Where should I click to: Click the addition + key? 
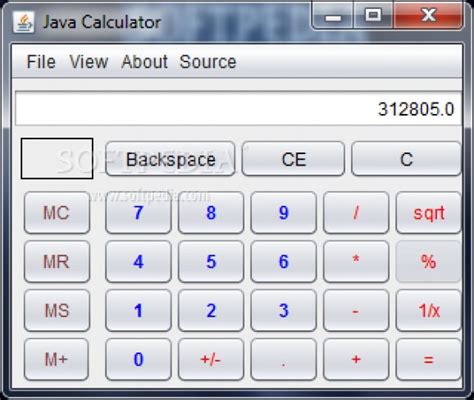(356, 359)
